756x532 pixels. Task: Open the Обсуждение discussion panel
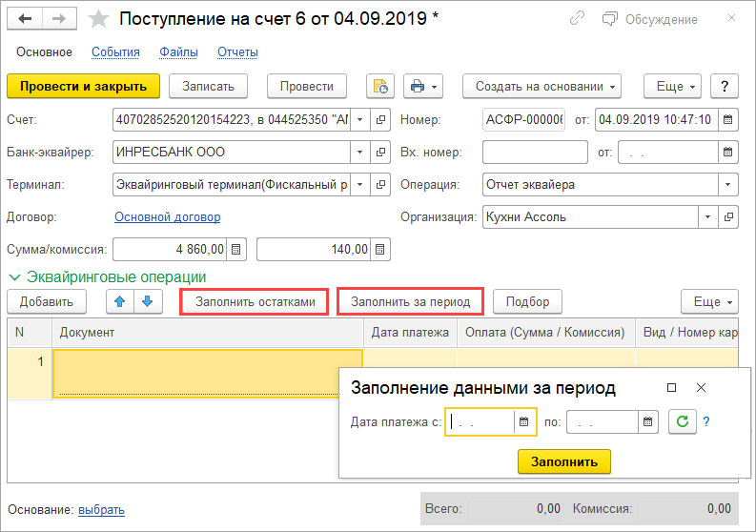pos(650,19)
